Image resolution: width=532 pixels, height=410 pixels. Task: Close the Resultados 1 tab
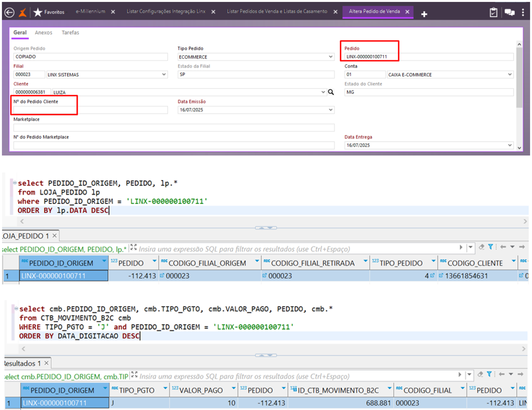(46, 363)
